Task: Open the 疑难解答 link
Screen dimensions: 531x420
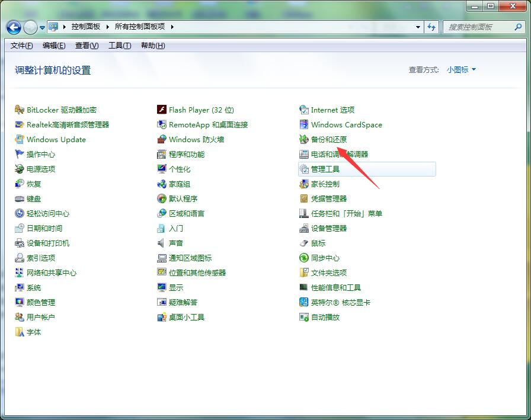Action: click(x=183, y=302)
